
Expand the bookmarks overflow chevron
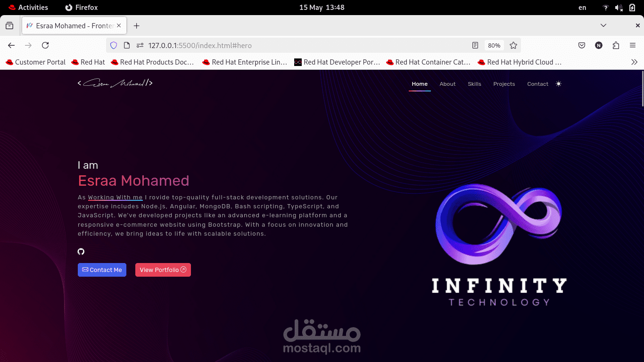[x=635, y=62]
